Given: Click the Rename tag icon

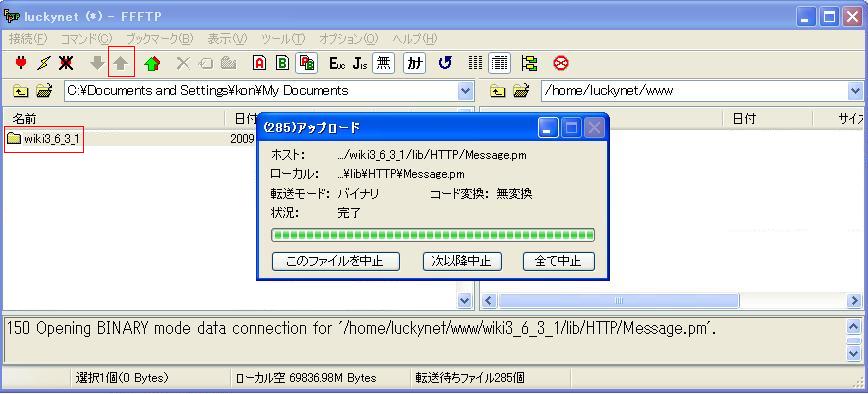Looking at the screenshot, I should pos(205,63).
